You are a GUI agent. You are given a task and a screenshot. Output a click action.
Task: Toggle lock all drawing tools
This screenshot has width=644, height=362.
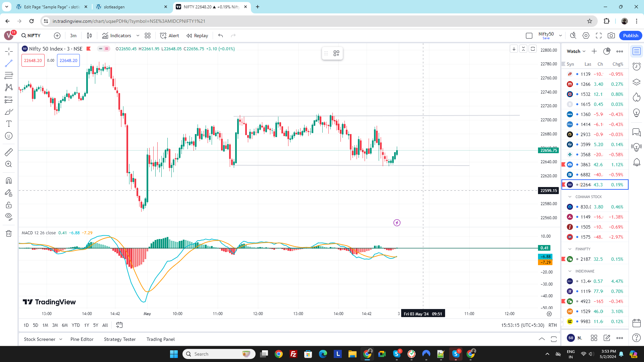tap(9, 205)
